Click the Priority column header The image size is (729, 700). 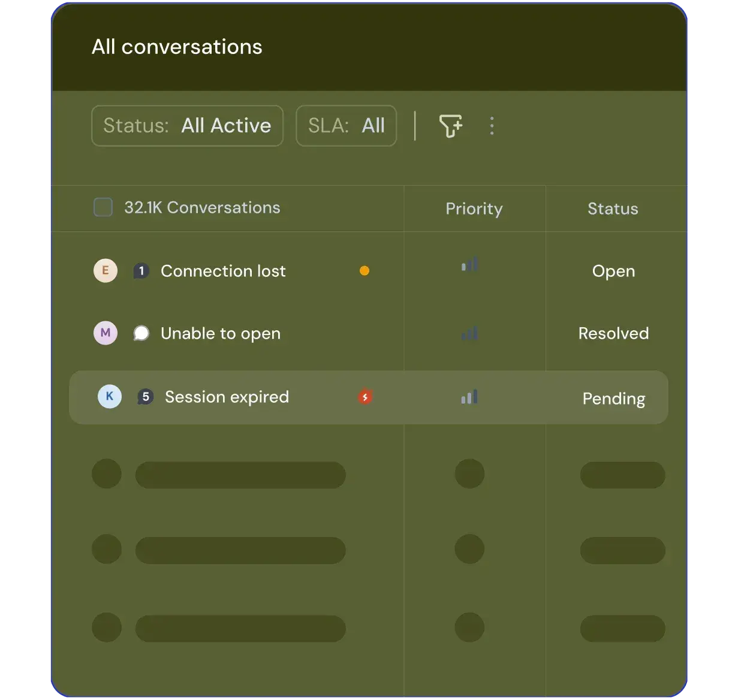[x=474, y=209]
